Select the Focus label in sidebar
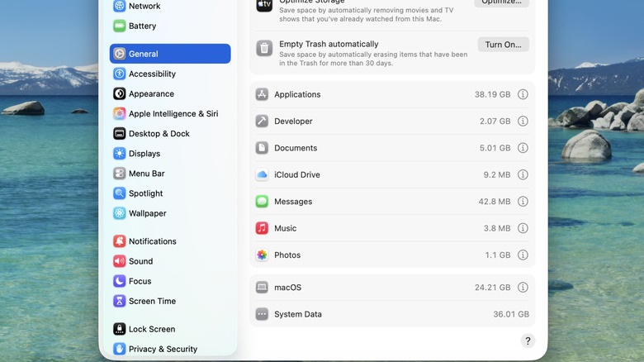This screenshot has height=362, width=644. click(140, 281)
